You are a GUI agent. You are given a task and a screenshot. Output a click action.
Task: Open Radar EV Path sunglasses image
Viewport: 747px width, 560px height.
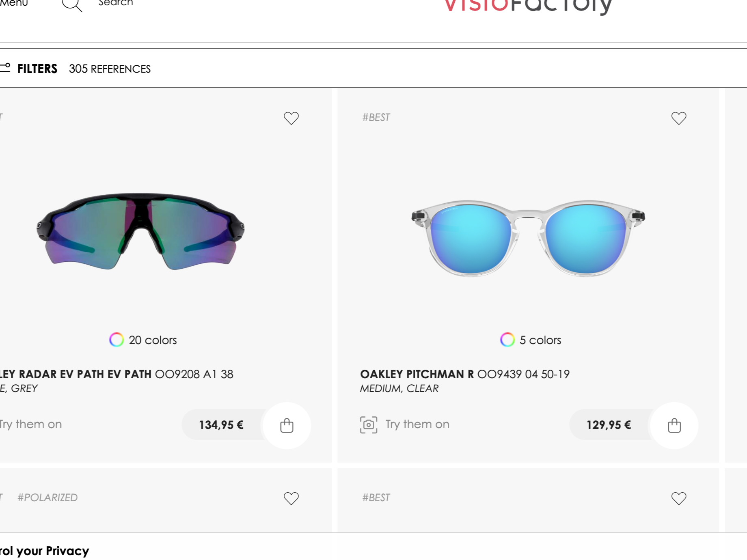click(140, 231)
